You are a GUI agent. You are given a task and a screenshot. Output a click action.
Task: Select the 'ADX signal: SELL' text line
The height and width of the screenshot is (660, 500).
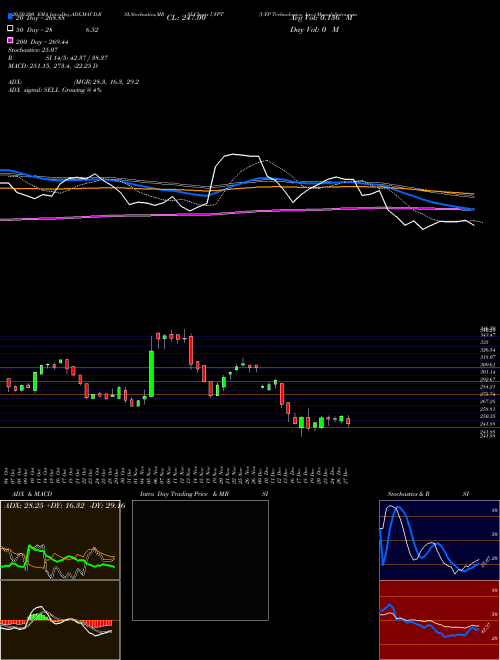[55, 90]
